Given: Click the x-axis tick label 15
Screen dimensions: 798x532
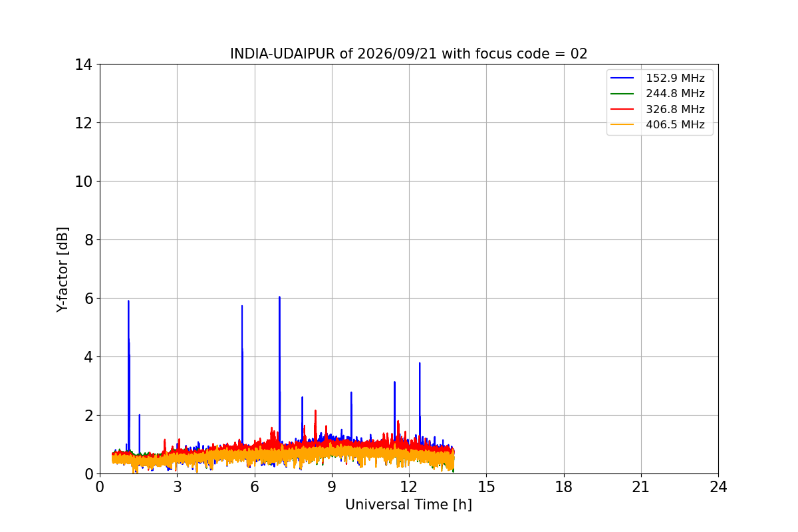Looking at the screenshot, I should (486, 487).
